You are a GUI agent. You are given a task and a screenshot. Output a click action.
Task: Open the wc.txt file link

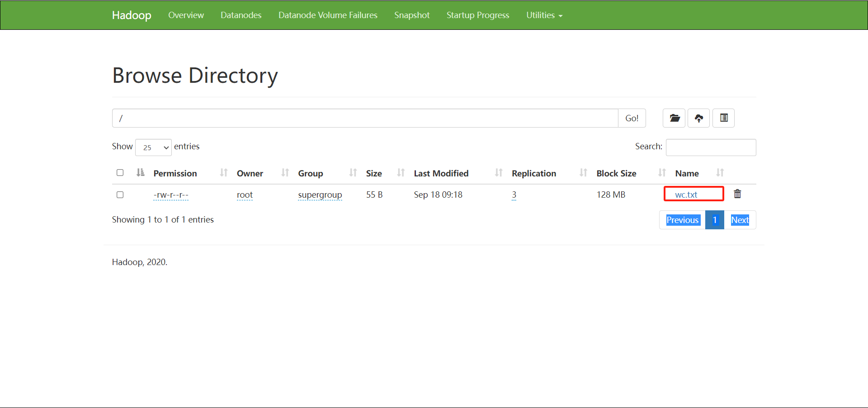pos(686,195)
